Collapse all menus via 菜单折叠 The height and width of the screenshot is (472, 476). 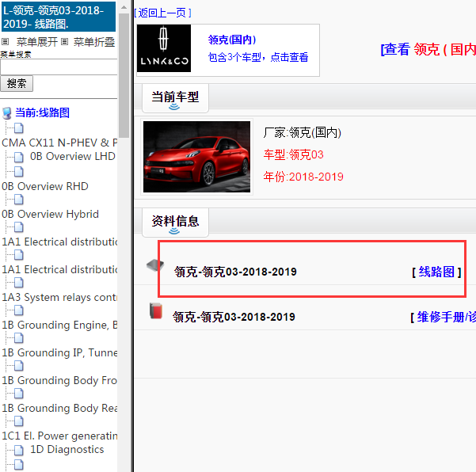click(x=94, y=42)
